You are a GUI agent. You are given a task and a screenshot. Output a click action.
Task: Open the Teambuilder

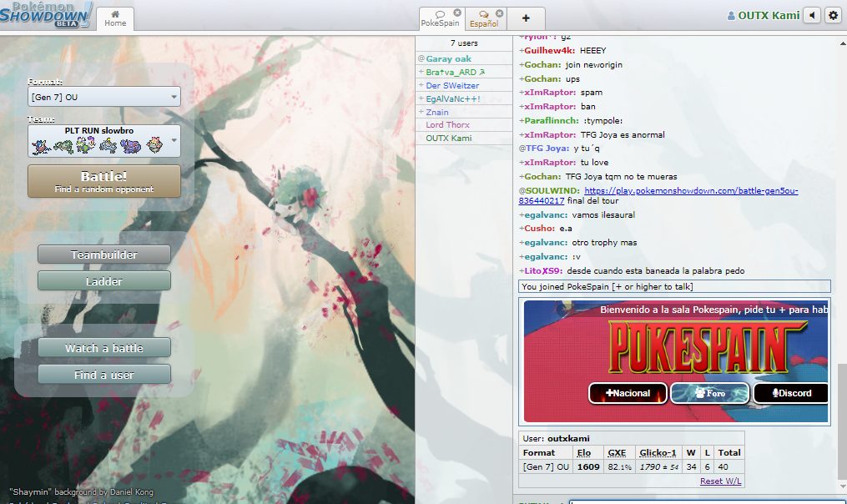[104, 255]
